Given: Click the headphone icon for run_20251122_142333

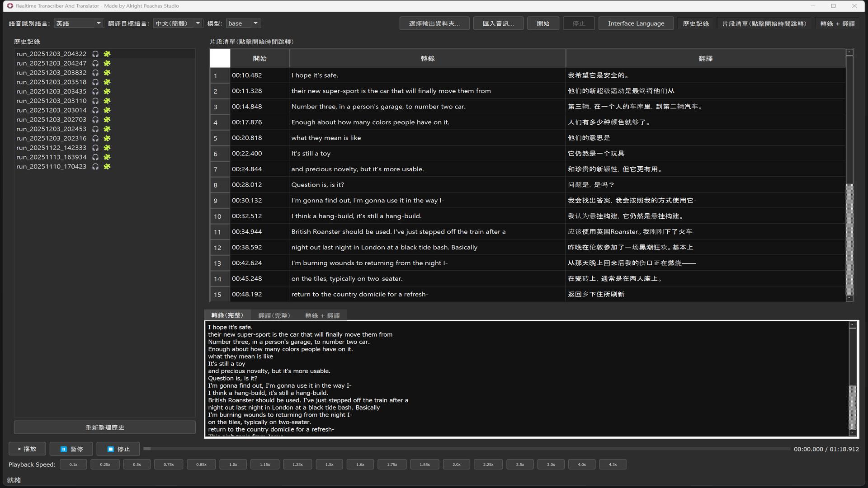Looking at the screenshot, I should pos(95,148).
